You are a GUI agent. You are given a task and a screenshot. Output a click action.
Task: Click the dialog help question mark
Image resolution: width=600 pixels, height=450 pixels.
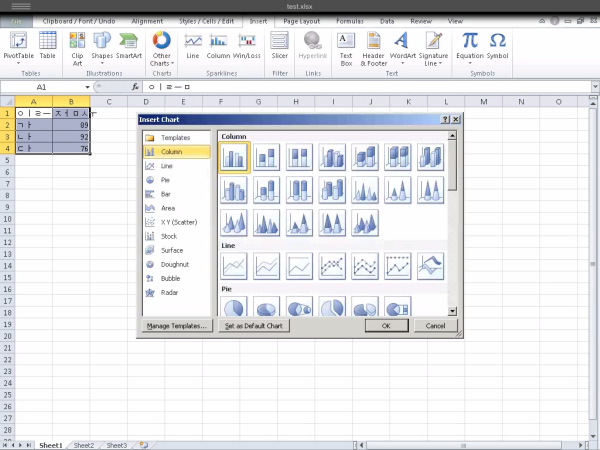tap(445, 119)
